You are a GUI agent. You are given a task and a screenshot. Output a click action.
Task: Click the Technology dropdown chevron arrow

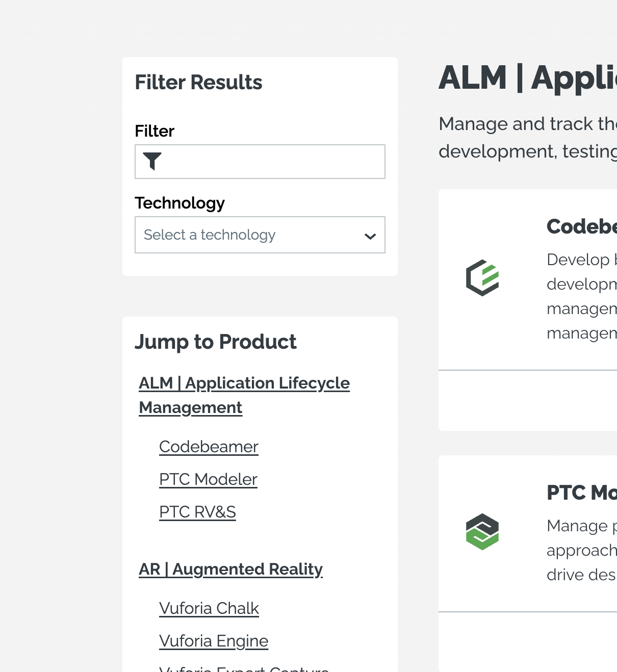[x=370, y=236]
